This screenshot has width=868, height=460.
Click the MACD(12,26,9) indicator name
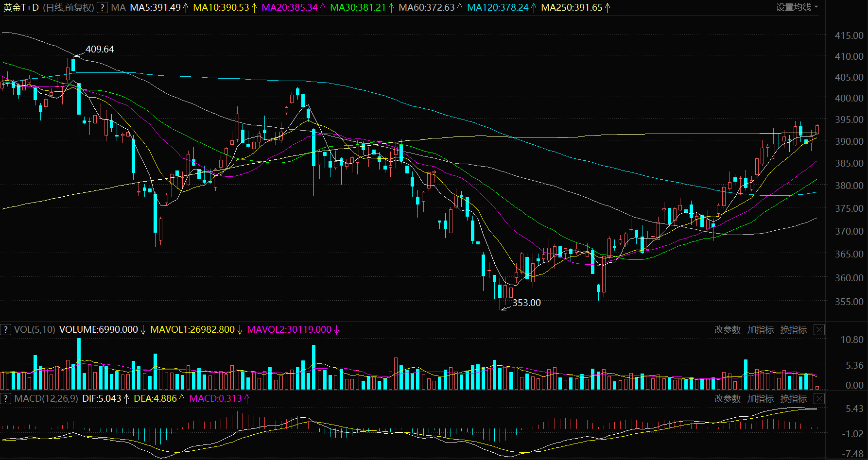46,399
